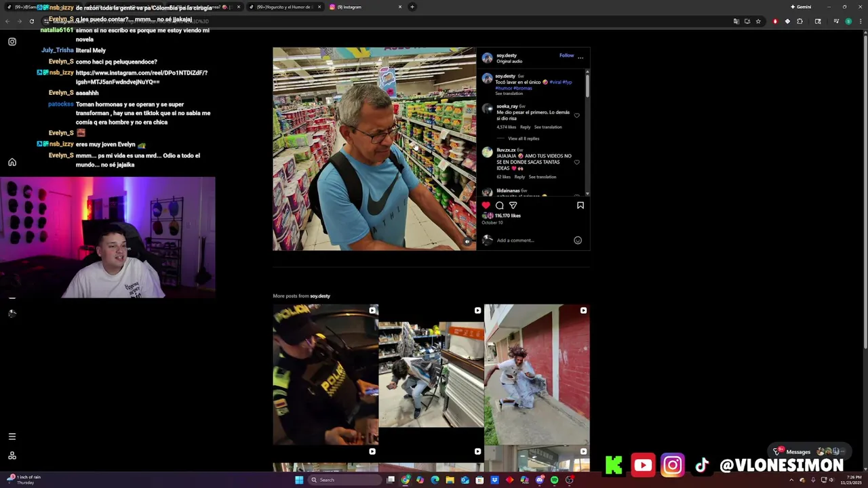The image size is (868, 488).
Task: Click the Instagram logo in left sidebar
Action: 12,42
